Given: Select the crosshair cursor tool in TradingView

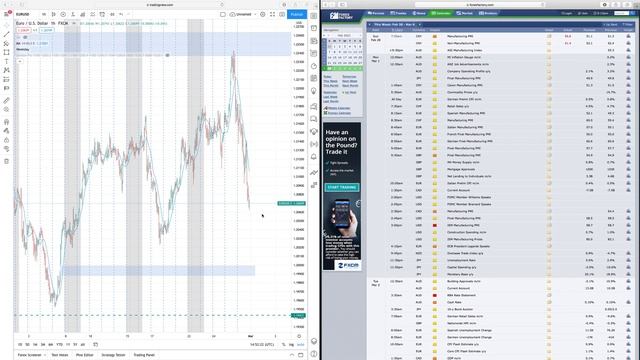Looking at the screenshot, I should (x=6, y=25).
